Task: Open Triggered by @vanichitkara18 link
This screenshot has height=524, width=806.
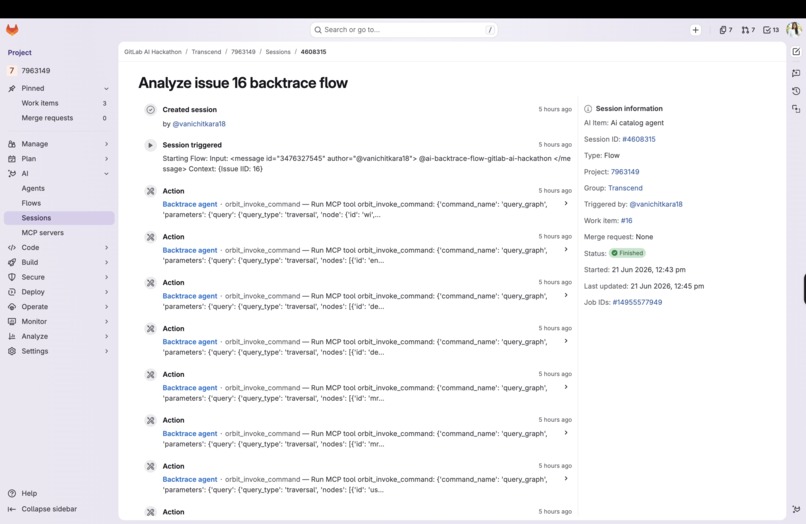Action: click(x=656, y=204)
